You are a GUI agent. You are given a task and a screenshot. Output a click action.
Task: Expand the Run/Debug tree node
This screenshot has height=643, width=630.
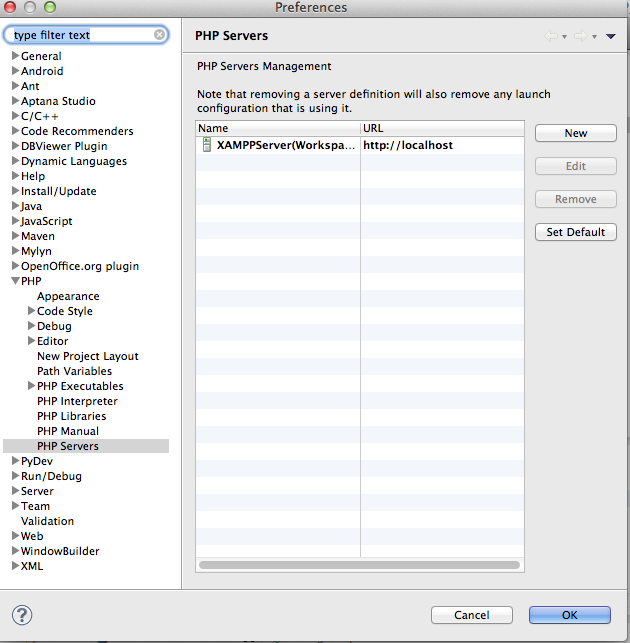click(16, 476)
